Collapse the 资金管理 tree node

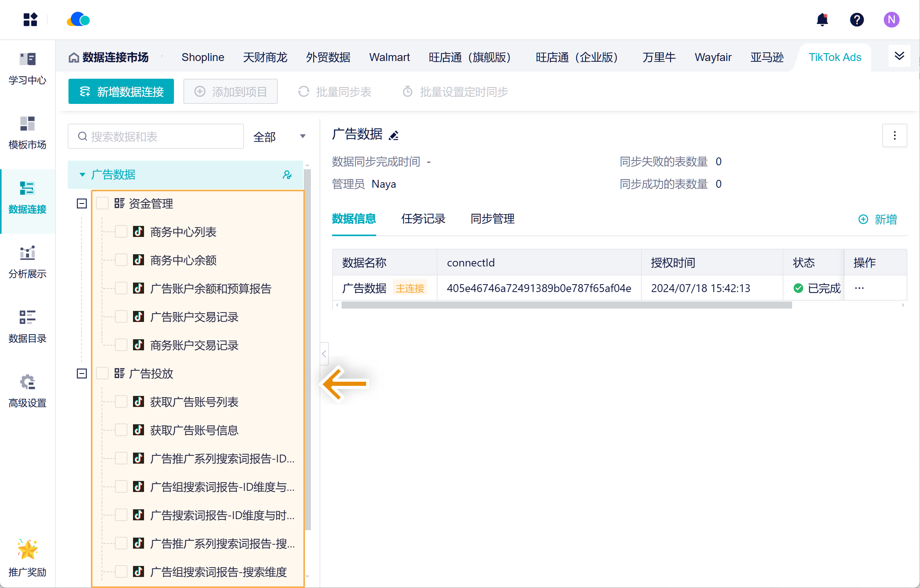82,203
